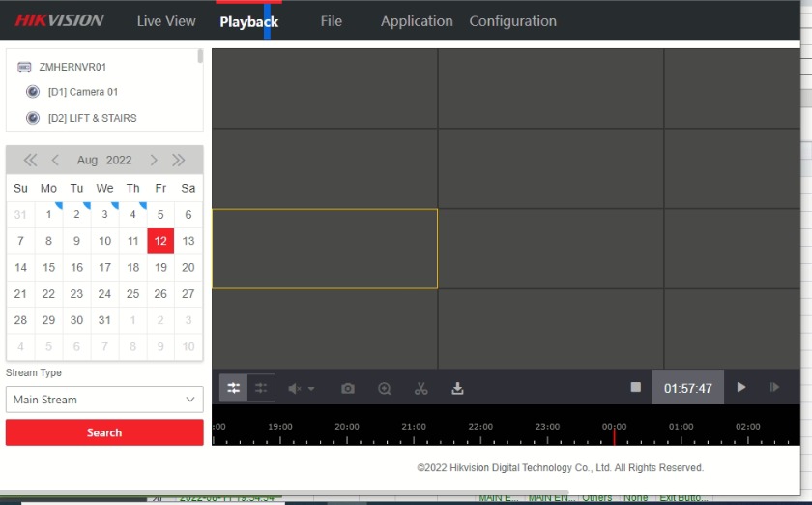This screenshot has height=505, width=812.
Task: Go to previous month in calendar
Action: (55, 160)
